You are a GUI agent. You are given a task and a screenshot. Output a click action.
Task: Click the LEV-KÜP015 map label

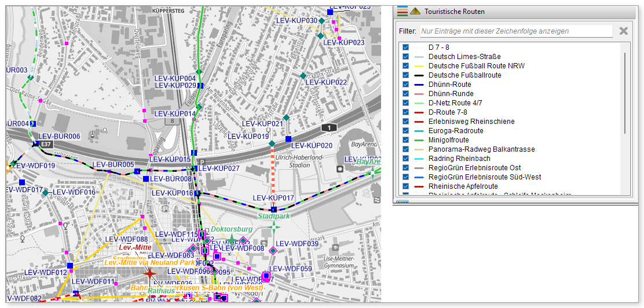(170, 159)
